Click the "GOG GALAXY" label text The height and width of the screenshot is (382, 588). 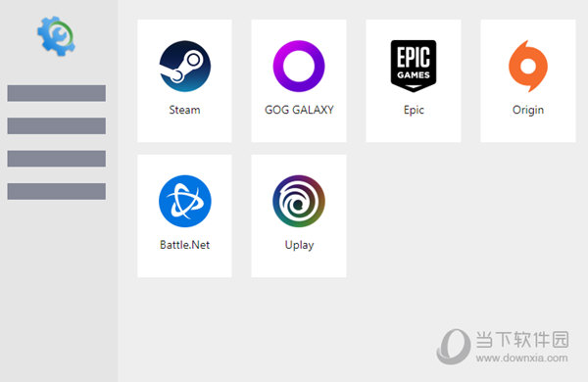299,110
